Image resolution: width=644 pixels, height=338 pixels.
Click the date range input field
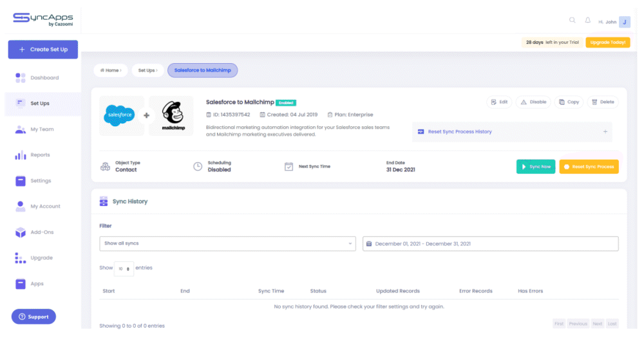click(x=490, y=243)
